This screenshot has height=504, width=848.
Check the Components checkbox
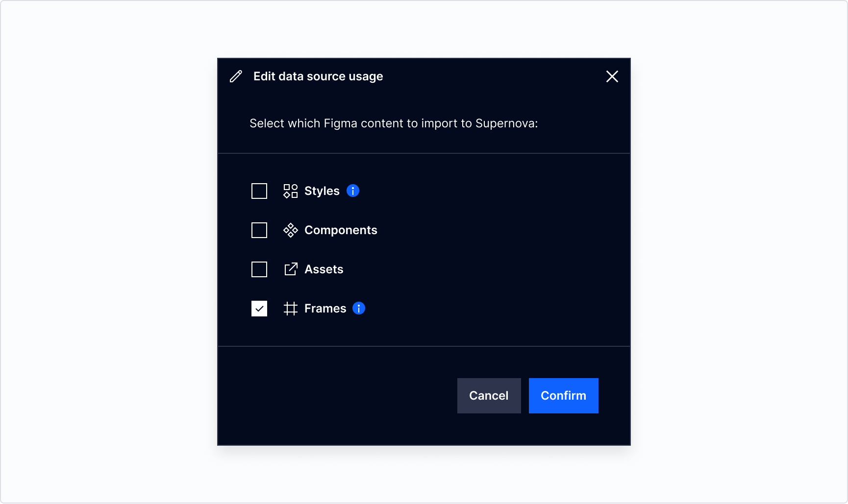[259, 230]
